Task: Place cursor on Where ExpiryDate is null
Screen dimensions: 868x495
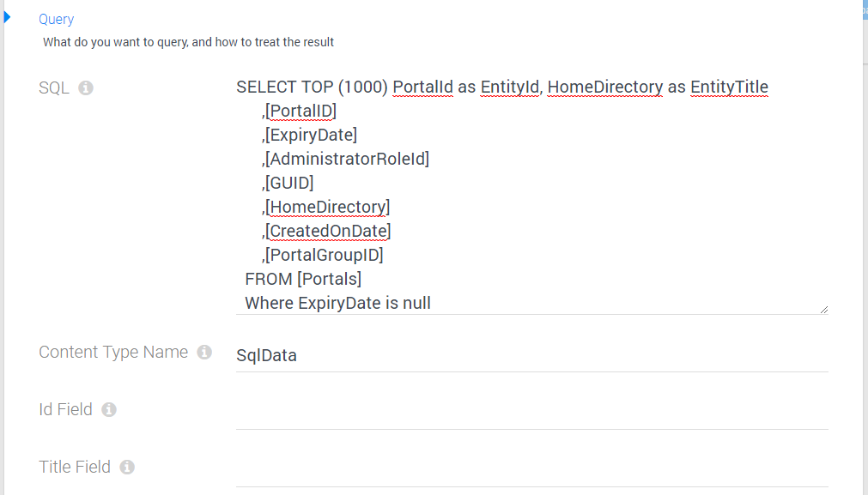Action: click(337, 303)
